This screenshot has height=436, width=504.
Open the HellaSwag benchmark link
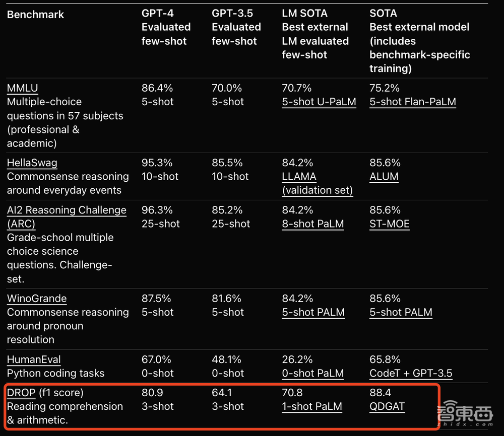click(32, 163)
